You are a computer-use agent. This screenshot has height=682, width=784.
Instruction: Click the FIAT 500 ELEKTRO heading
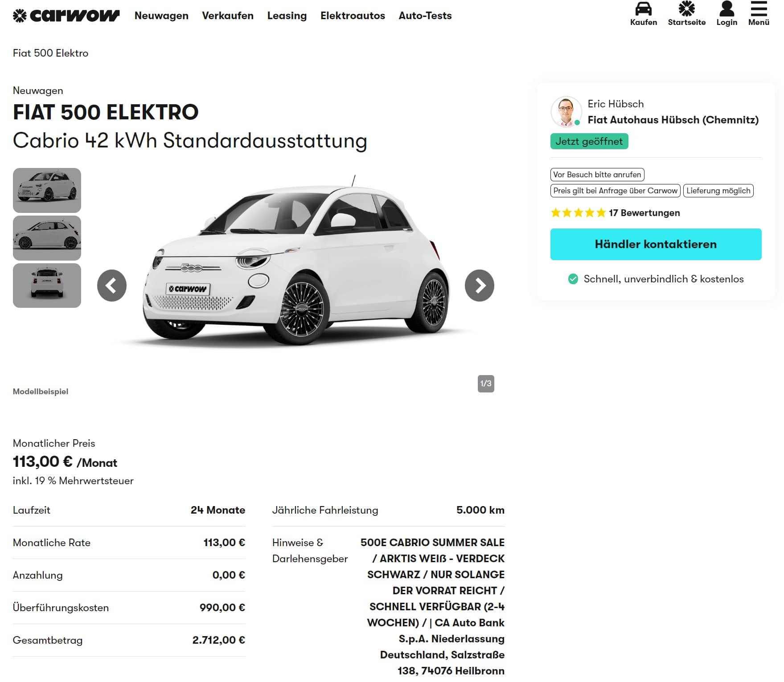point(106,112)
